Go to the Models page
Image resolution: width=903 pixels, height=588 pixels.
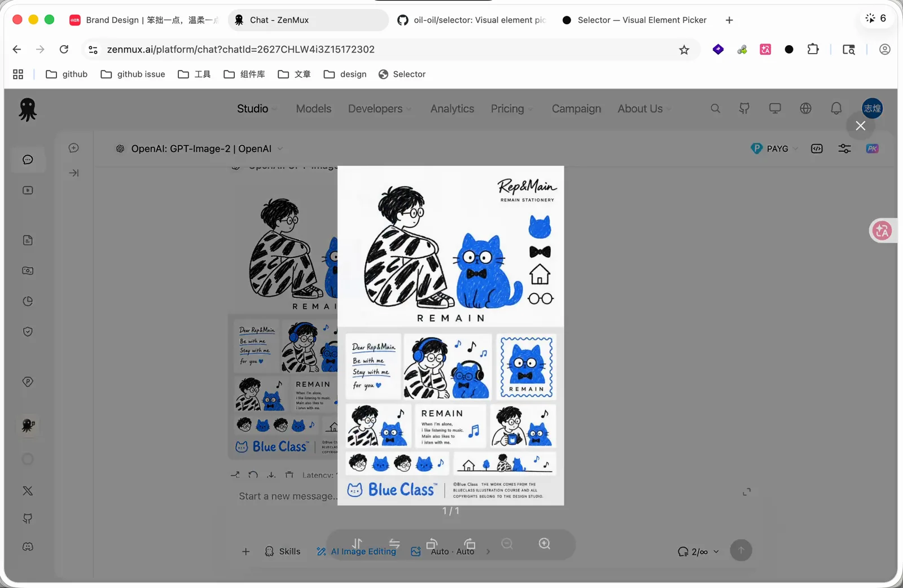(x=314, y=109)
